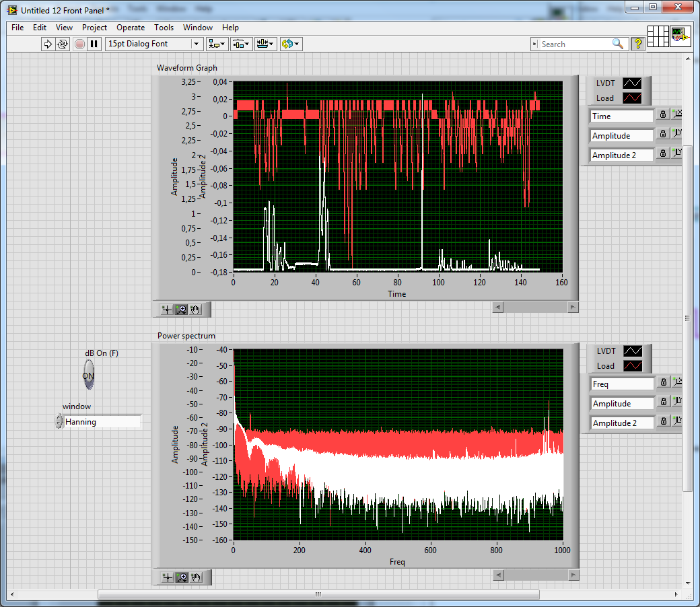Image resolution: width=700 pixels, height=607 pixels.
Task: Open the Tools menu
Action: point(164,28)
